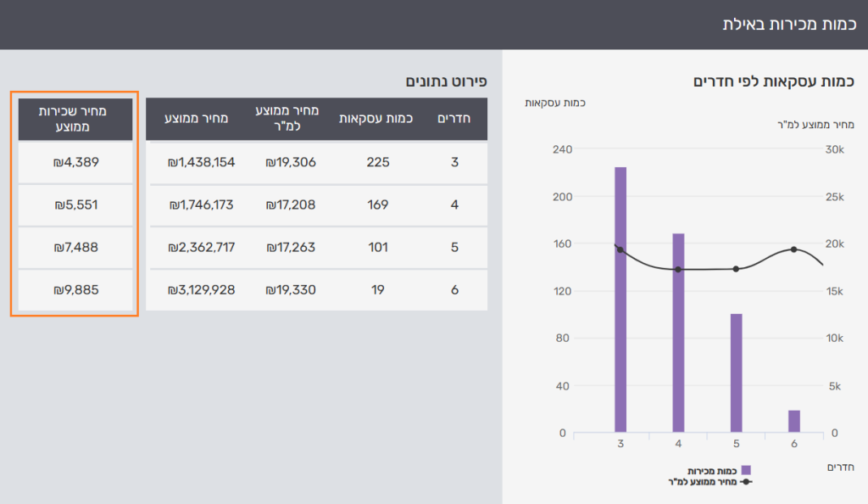Click the כמות מכירות באילת page title
The width and height of the screenshot is (868, 504).
[788, 24]
